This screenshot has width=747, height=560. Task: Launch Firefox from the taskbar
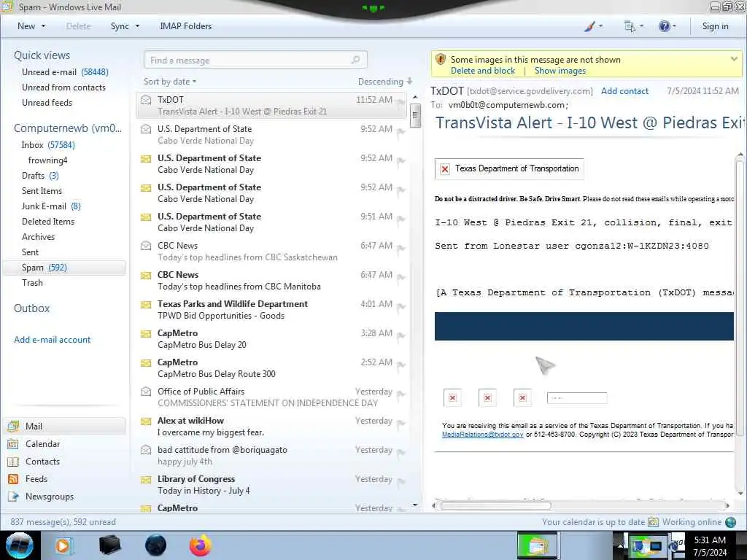201,545
